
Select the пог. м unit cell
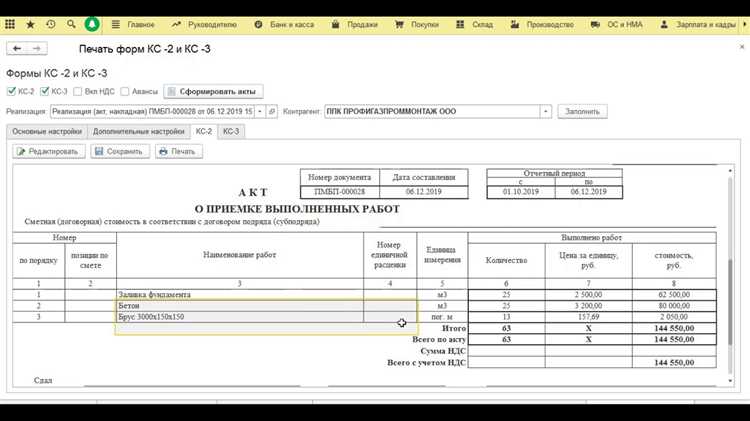tap(442, 317)
